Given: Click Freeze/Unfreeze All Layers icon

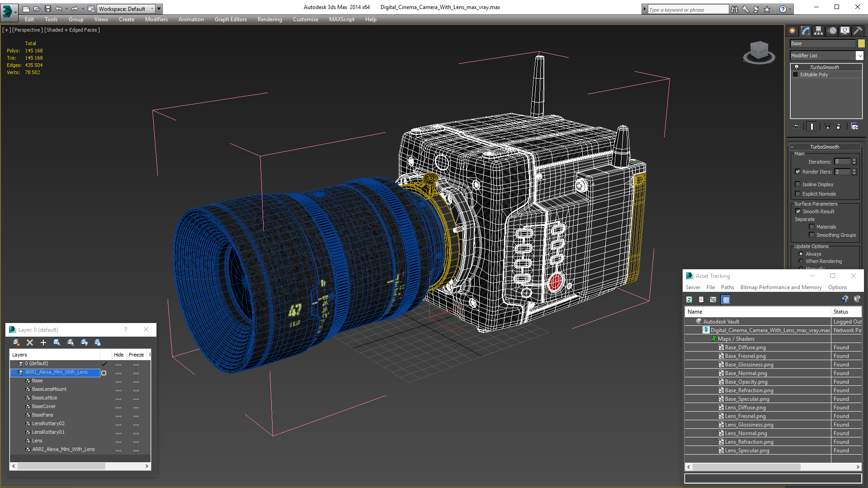Looking at the screenshot, I should [x=98, y=343].
